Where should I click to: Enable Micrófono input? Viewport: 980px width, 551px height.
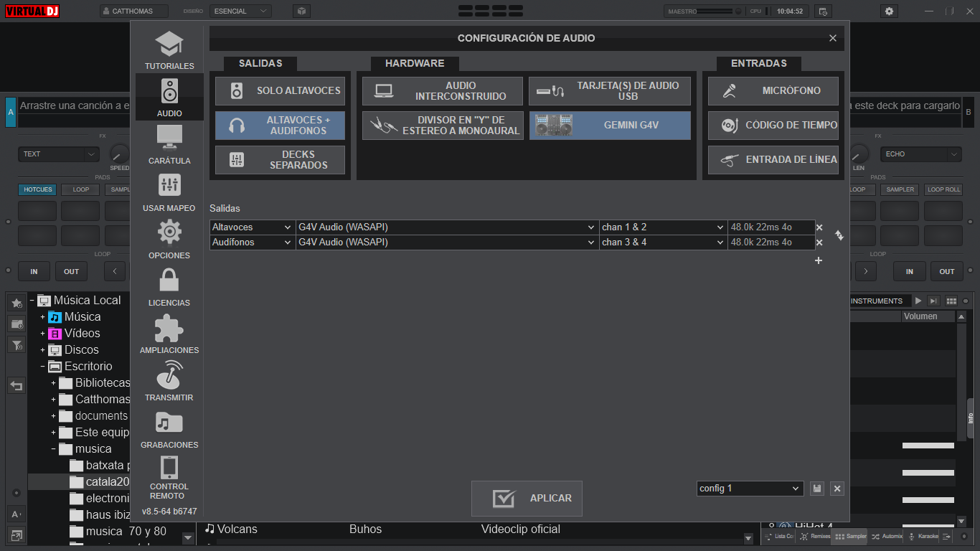[x=773, y=91]
